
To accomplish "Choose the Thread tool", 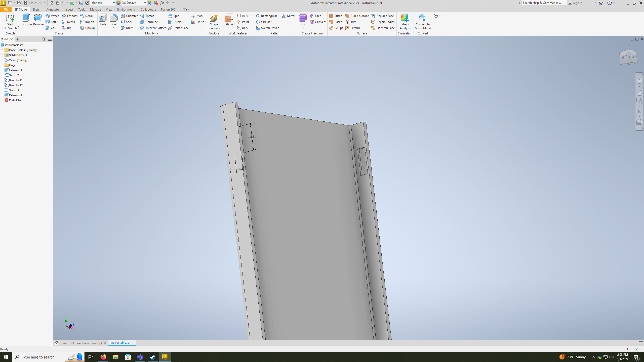I will 147,16.
